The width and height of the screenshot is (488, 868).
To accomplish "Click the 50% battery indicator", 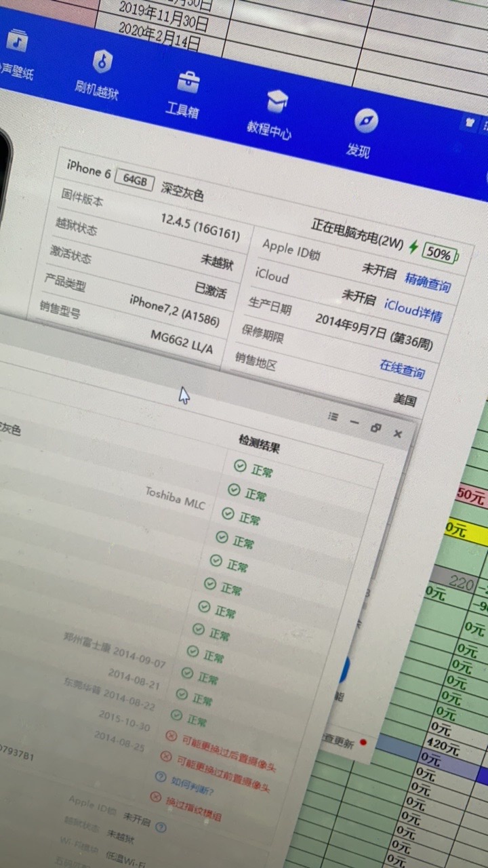I will [x=441, y=254].
